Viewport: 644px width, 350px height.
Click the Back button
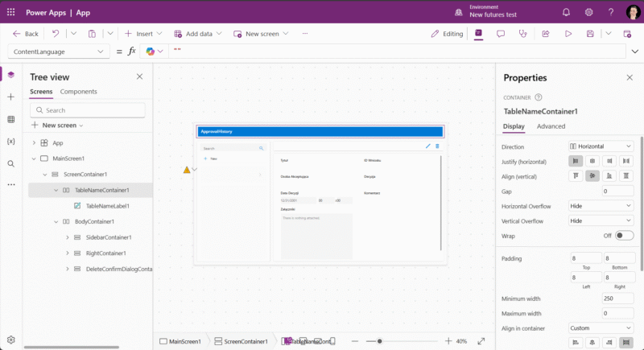click(x=26, y=34)
